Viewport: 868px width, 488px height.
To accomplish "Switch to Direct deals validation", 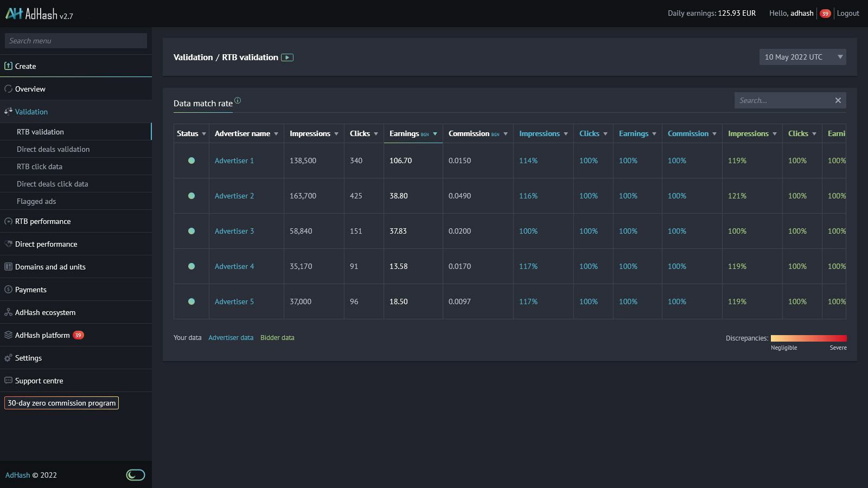I will click(x=54, y=149).
